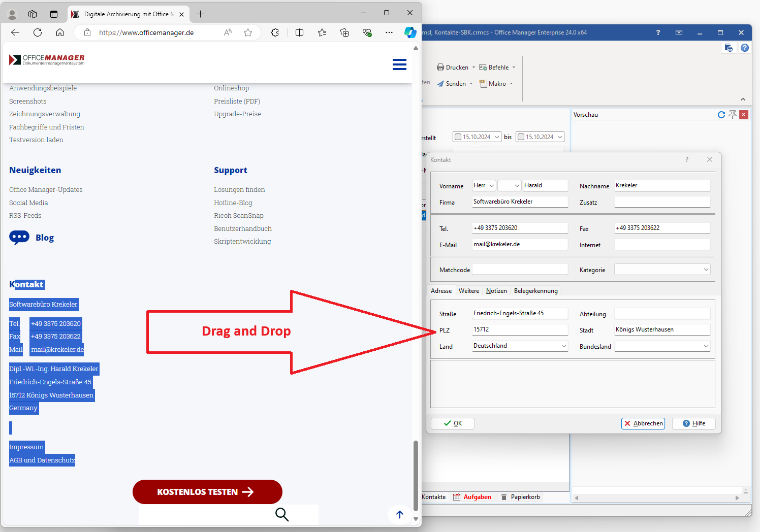Open the Blog link
760x532 pixels.
click(x=45, y=238)
